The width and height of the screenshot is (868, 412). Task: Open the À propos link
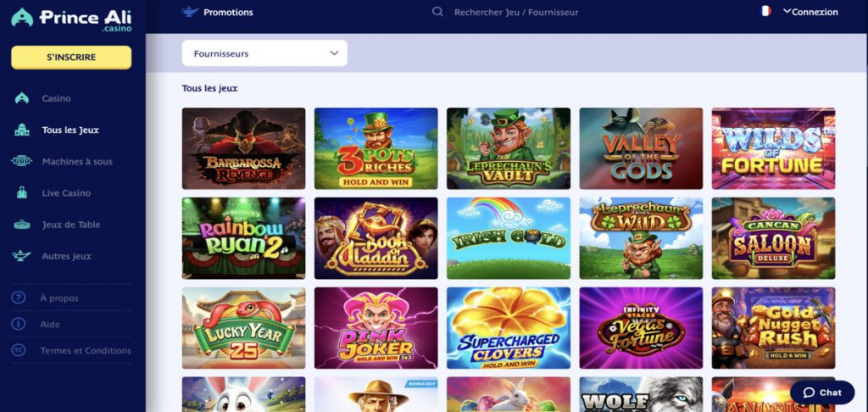pos(59,298)
